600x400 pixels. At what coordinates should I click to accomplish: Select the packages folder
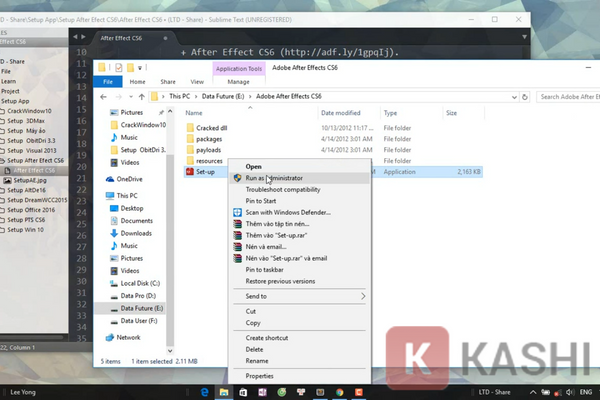[209, 139]
